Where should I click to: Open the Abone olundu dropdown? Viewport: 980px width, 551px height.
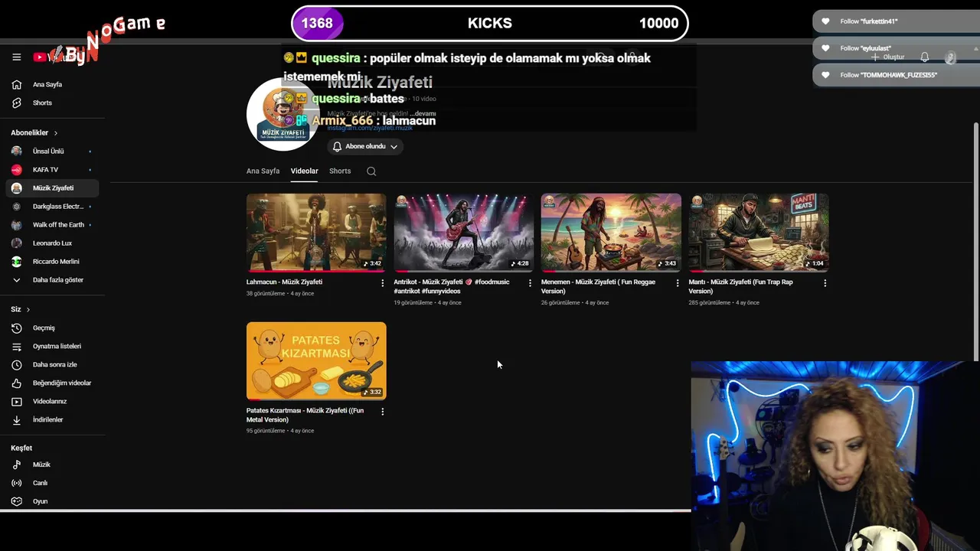click(x=365, y=146)
